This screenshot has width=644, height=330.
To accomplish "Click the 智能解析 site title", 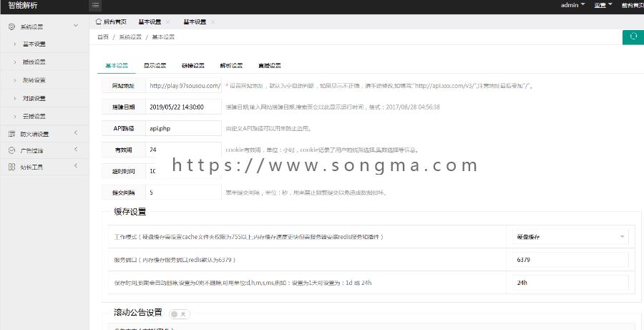I will pos(23,5).
